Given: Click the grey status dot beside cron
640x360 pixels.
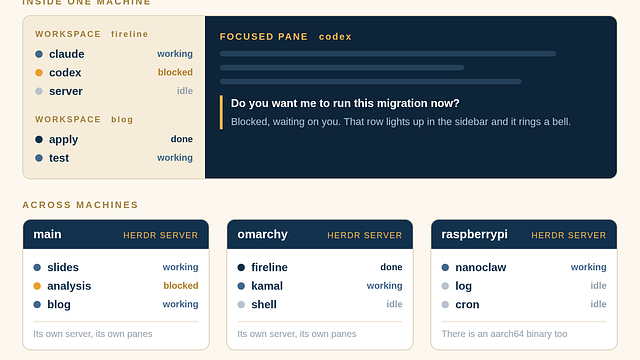Looking at the screenshot, I should tap(445, 304).
